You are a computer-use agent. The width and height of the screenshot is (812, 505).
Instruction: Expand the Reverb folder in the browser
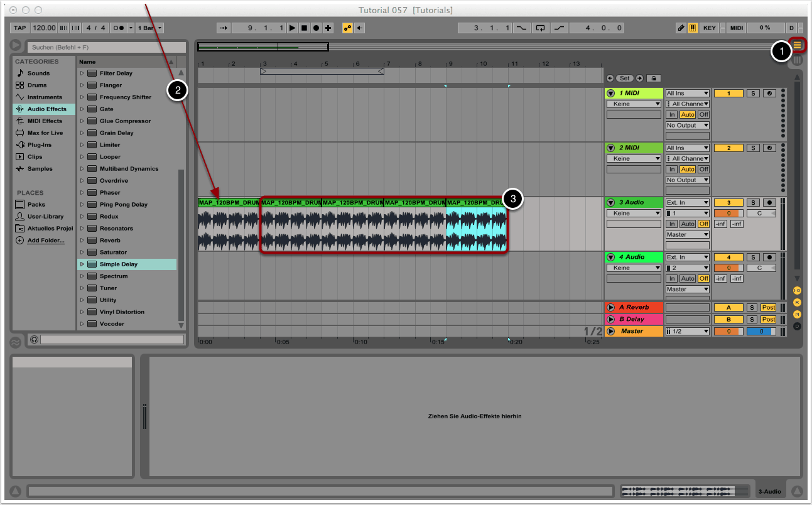[x=82, y=241]
